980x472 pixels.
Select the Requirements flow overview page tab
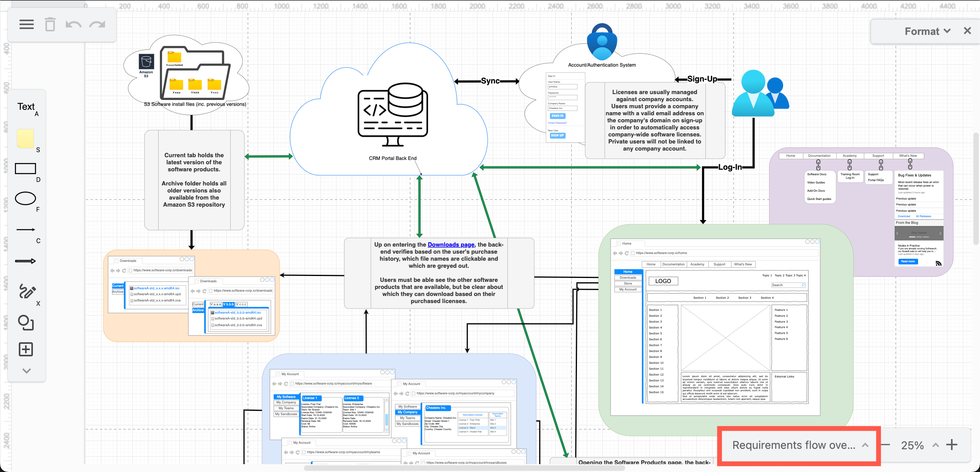[795, 445]
